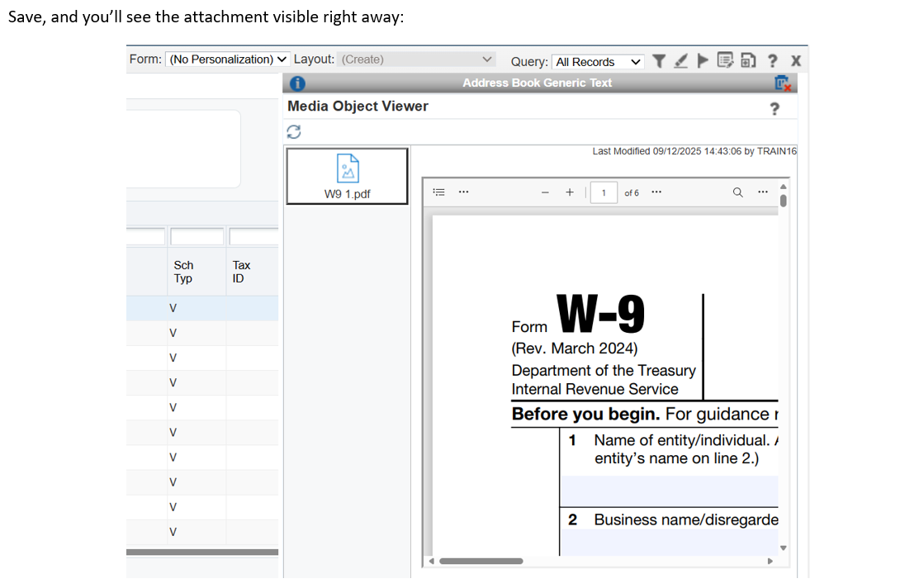This screenshot has height=588, width=919.
Task: Click the Tax ID column header
Action: [241, 272]
